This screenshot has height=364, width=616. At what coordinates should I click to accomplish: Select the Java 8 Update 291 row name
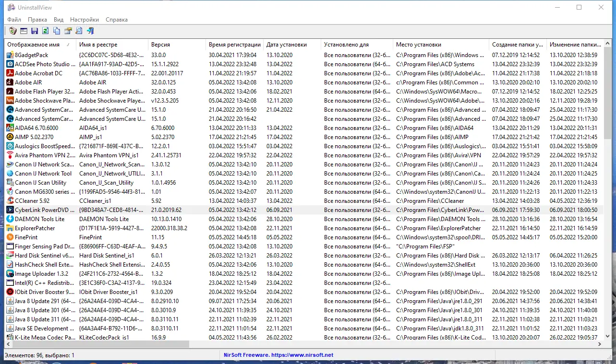click(x=45, y=301)
